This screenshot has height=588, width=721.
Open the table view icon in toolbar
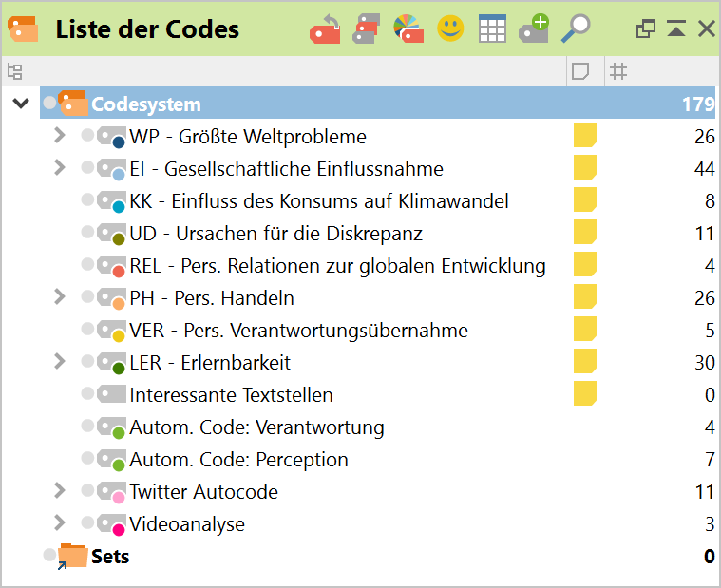pyautogui.click(x=492, y=29)
